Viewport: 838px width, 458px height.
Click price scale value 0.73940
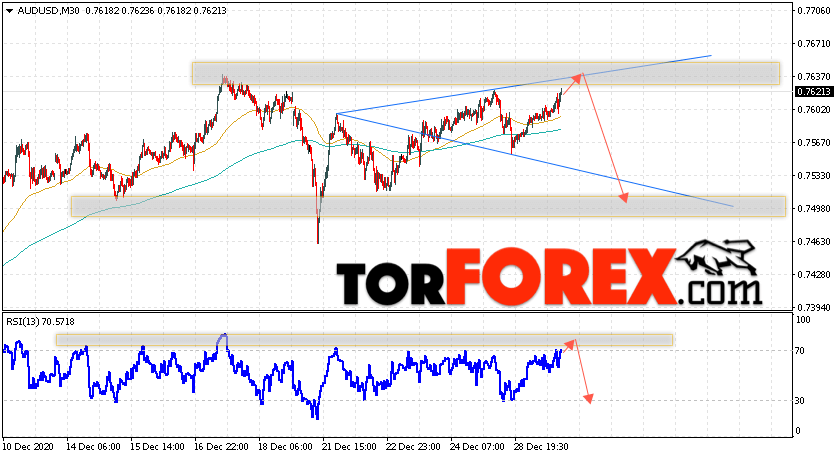point(814,308)
